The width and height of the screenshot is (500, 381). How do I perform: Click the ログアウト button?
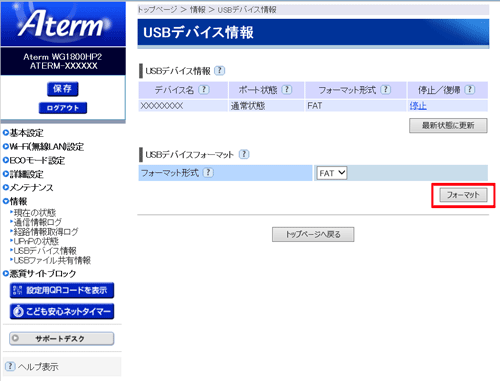(x=63, y=108)
